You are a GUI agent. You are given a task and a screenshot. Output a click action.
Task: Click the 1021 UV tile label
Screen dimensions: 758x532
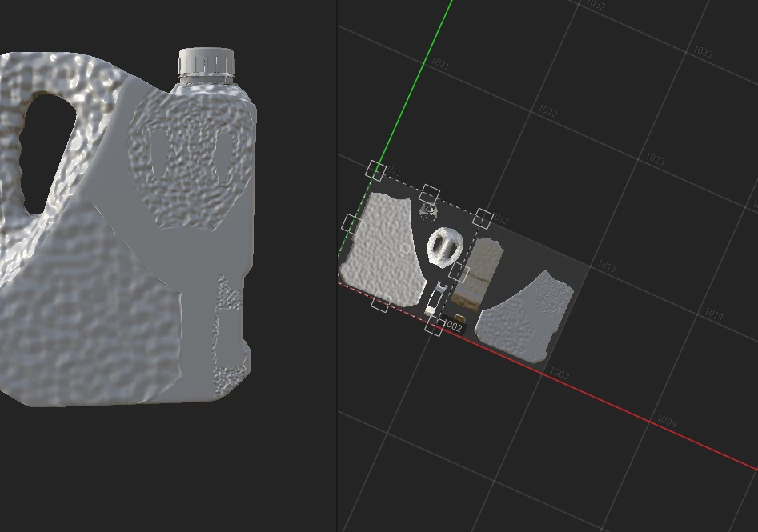(440, 63)
